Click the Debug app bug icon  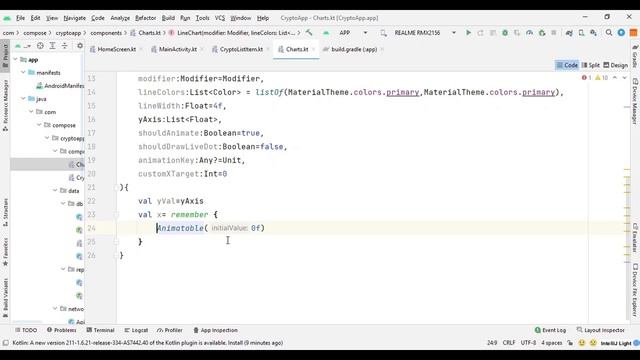click(505, 33)
